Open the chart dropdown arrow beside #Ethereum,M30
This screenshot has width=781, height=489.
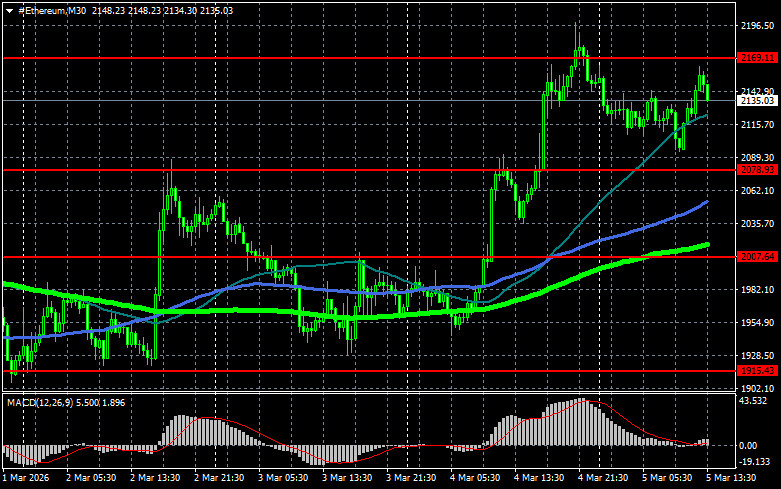coord(9,11)
